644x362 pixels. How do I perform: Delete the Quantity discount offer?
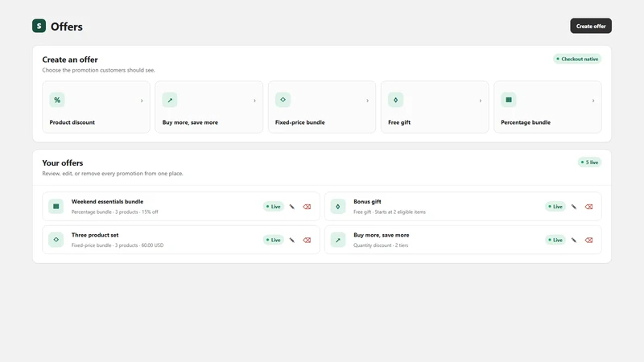(589, 240)
